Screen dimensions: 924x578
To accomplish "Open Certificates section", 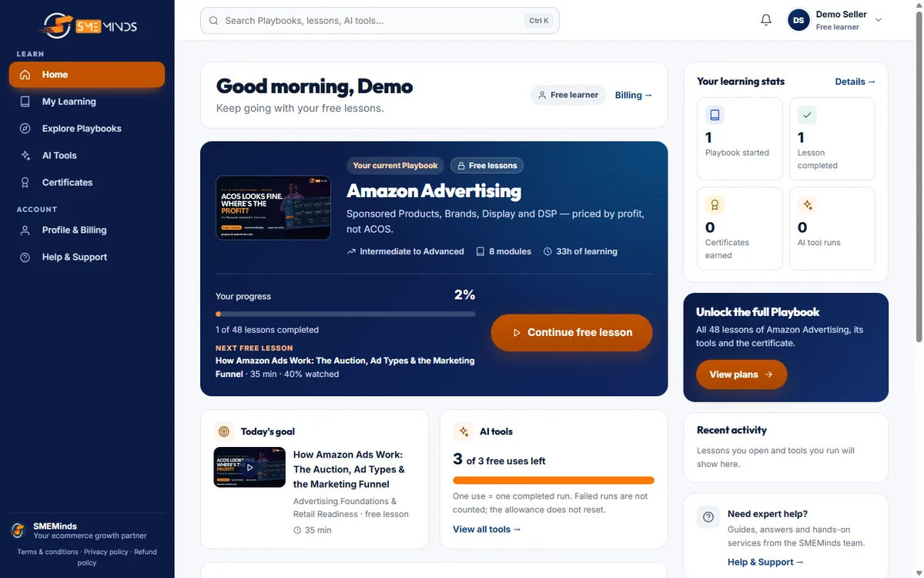I will [87, 183].
